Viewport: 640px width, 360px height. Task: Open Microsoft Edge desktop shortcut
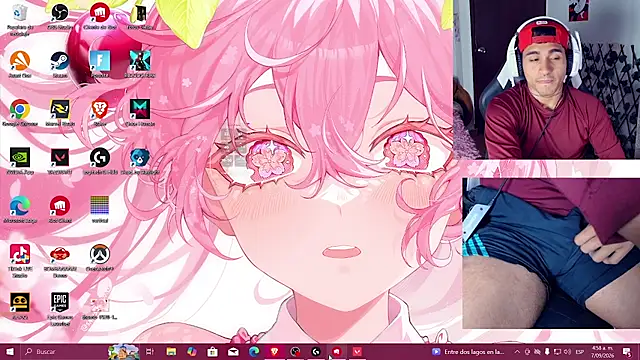pos(20,209)
